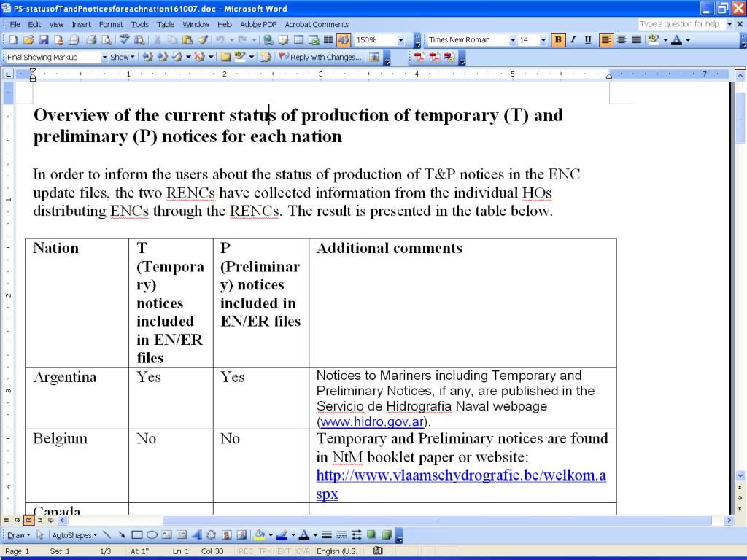The width and height of the screenshot is (747, 560).
Task: Click Reply with Changes button
Action: [x=320, y=57]
